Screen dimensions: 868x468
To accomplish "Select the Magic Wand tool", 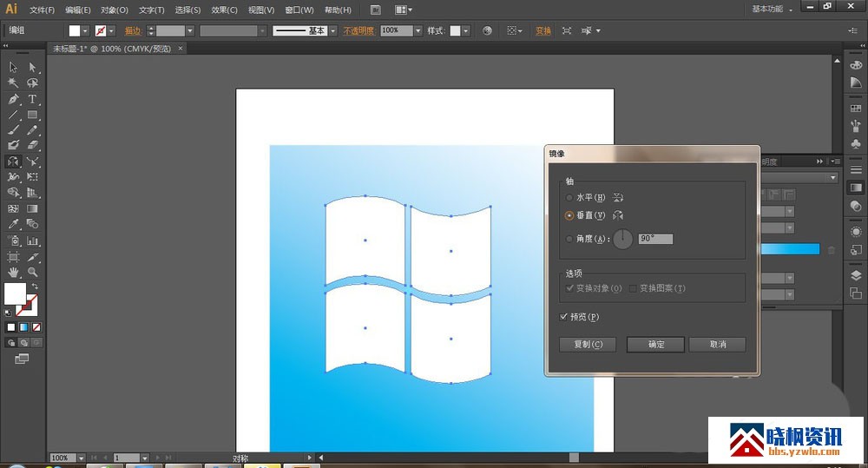I will (x=13, y=83).
